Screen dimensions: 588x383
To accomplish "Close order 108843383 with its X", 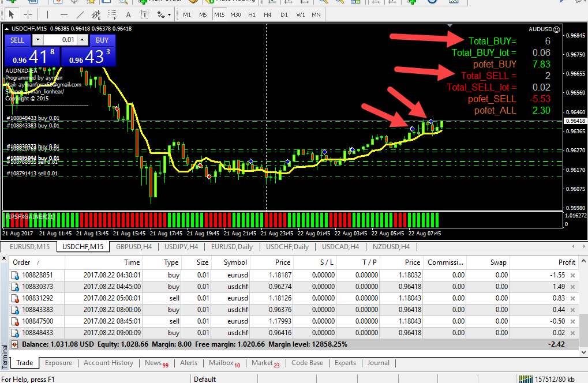I will 572,310.
